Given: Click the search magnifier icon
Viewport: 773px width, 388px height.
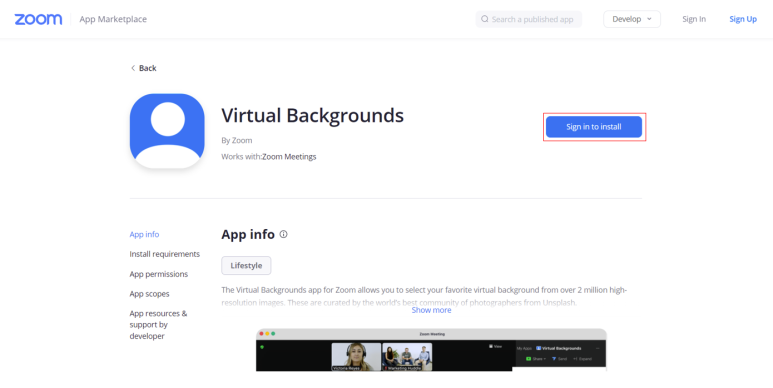Looking at the screenshot, I should pyautogui.click(x=485, y=19).
